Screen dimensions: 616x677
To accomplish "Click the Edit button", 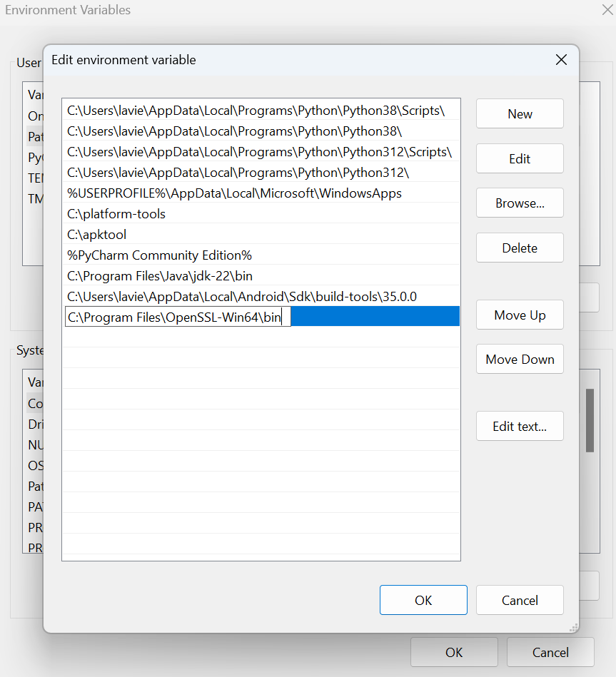I will 520,158.
